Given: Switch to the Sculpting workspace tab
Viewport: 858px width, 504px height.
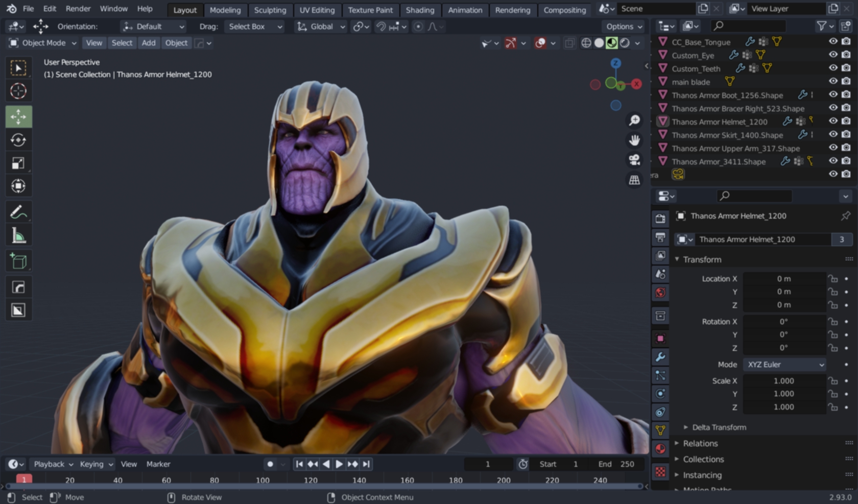Looking at the screenshot, I should point(270,10).
